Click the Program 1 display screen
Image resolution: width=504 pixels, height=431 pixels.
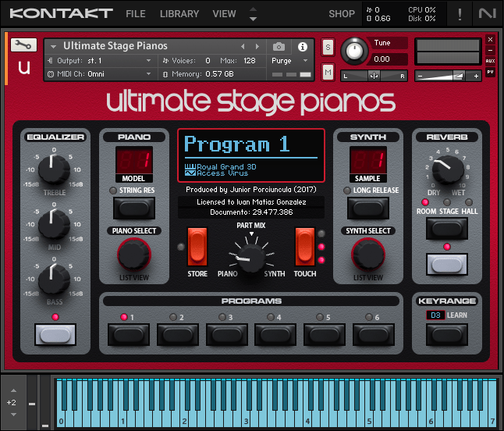(251, 155)
